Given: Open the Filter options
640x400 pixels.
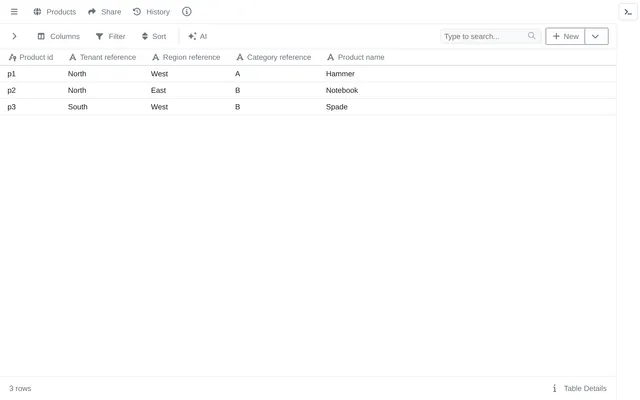Looking at the screenshot, I should 111,36.
